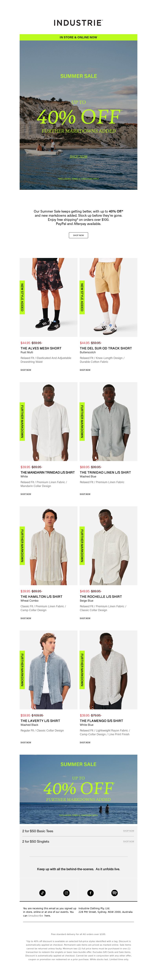
Task: Click SHOP NOW on hero sale banner
Action: click(78, 156)
